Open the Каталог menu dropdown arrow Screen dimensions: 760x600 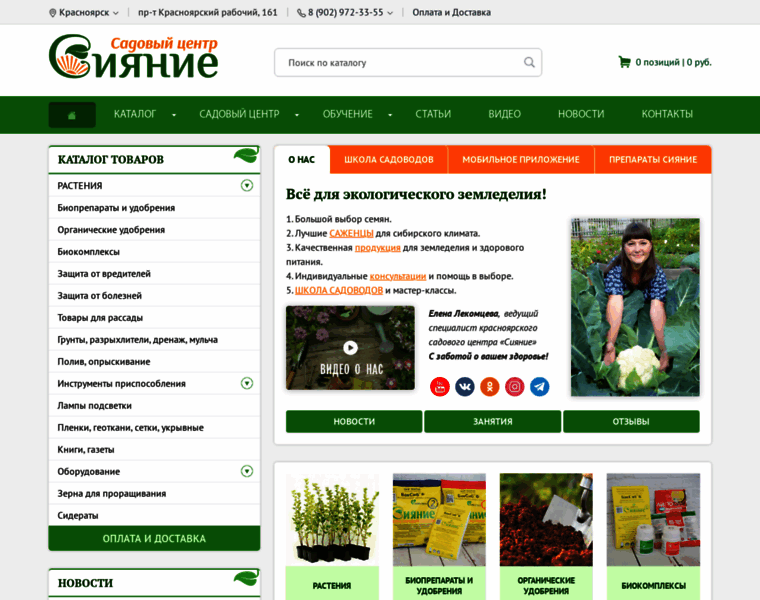click(x=174, y=115)
